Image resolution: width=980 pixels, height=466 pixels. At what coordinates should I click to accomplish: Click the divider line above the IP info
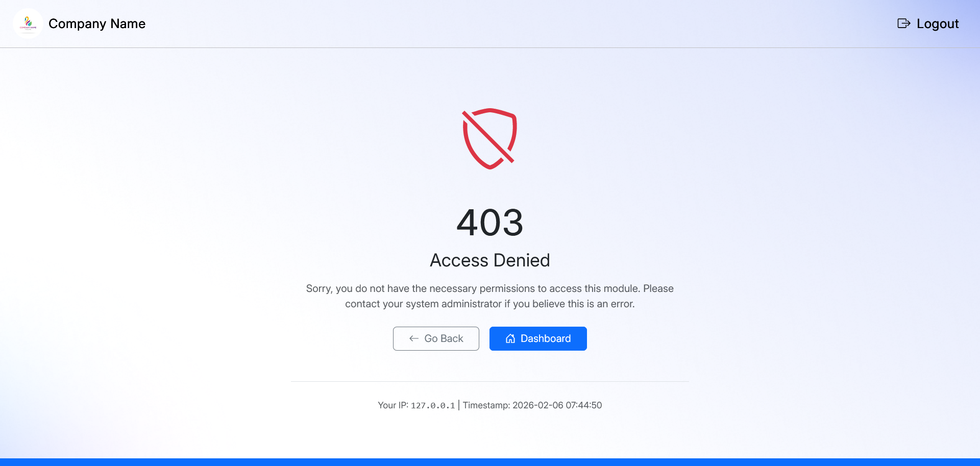point(490,381)
